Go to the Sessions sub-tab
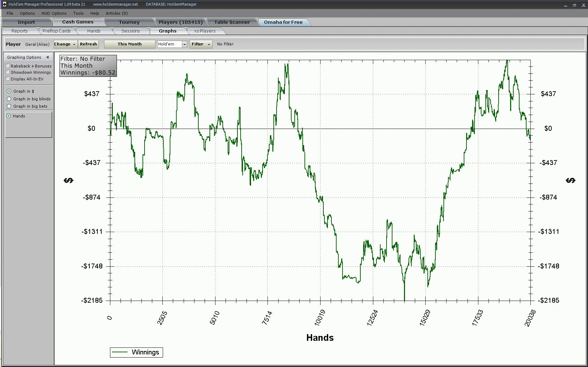 tap(131, 31)
